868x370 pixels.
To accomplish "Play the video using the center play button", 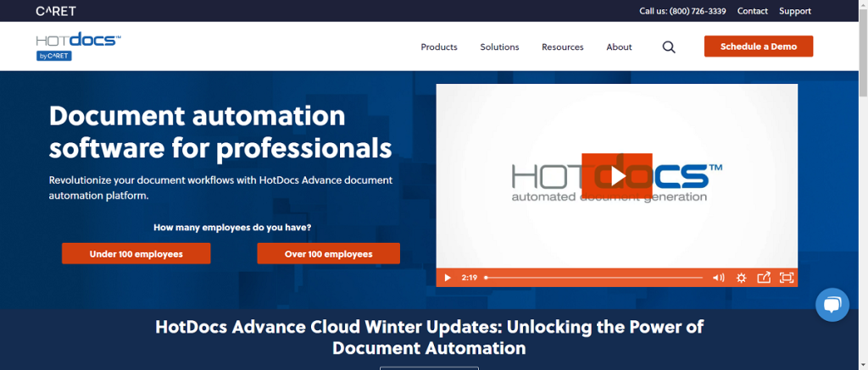I will [617, 175].
